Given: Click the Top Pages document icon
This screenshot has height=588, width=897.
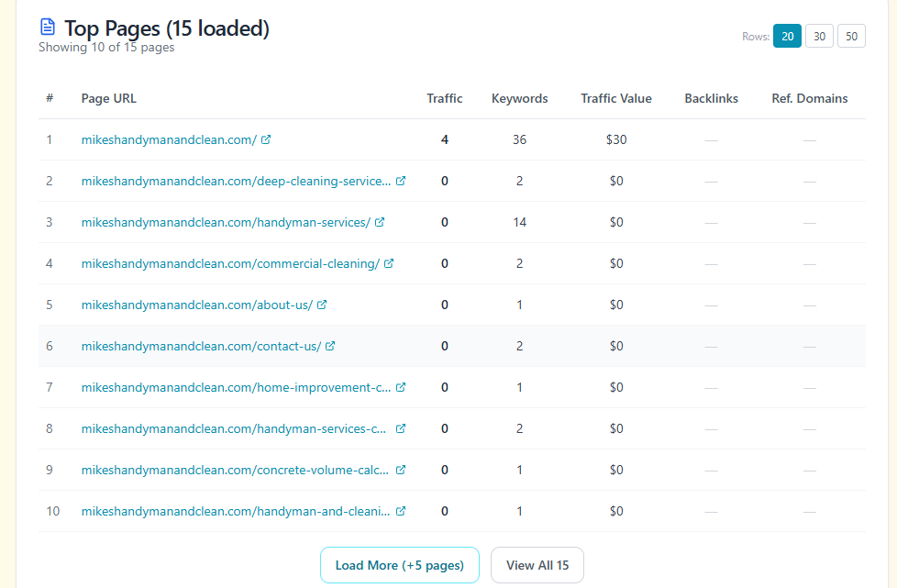Looking at the screenshot, I should coord(48,29).
